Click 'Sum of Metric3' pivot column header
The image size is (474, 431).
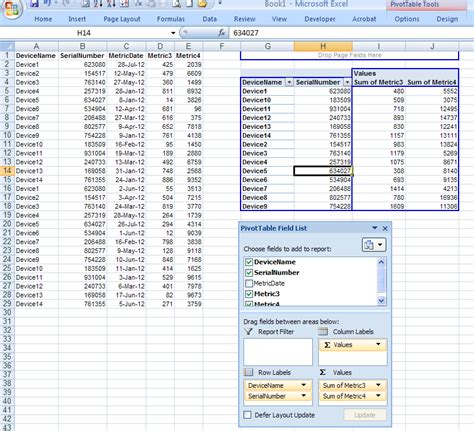[378, 82]
